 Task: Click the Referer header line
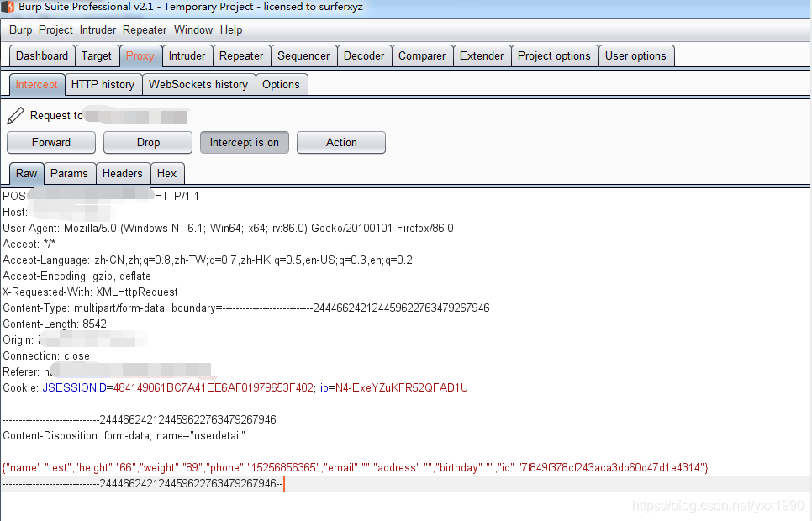[108, 372]
